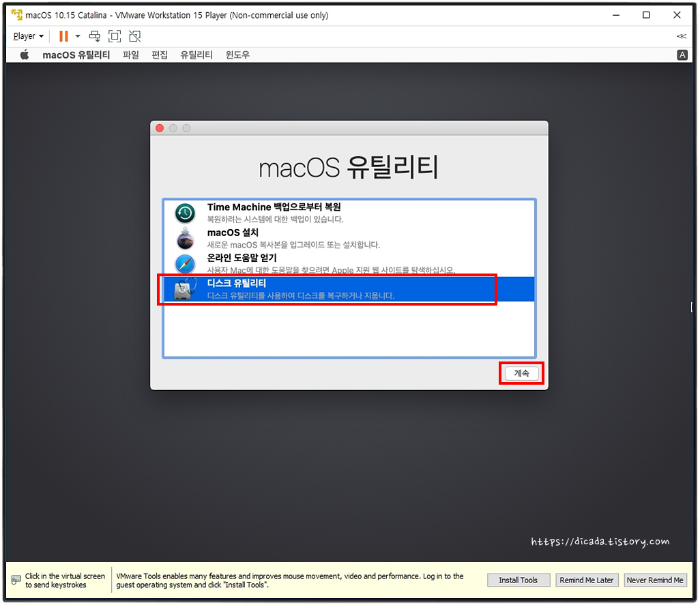This screenshot has width=700, height=605.
Task: Open the 편집 menu
Action: pyautogui.click(x=160, y=55)
